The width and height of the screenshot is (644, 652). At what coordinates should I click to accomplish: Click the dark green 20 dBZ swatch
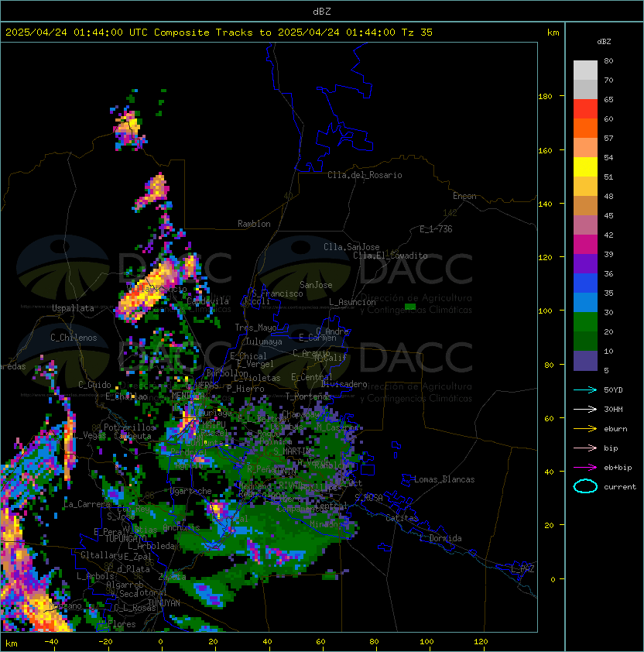[585, 341]
